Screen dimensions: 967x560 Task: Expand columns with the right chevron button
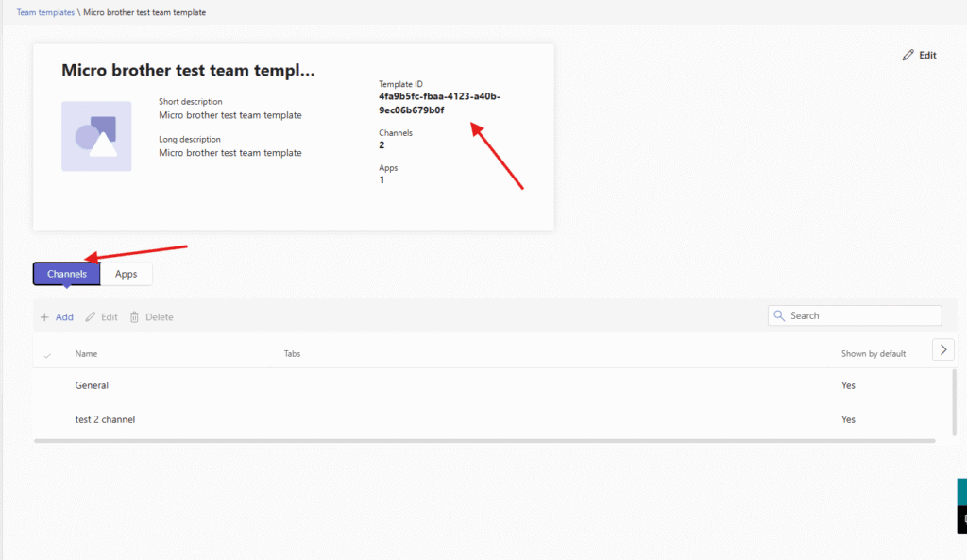(942, 349)
